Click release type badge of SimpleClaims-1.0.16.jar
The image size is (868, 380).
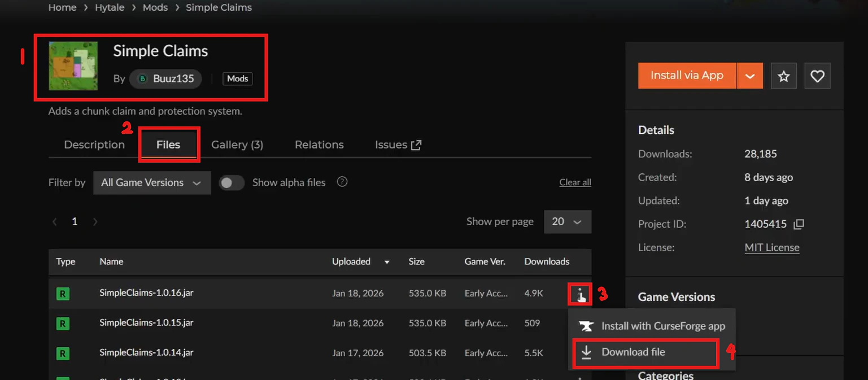[x=63, y=294]
